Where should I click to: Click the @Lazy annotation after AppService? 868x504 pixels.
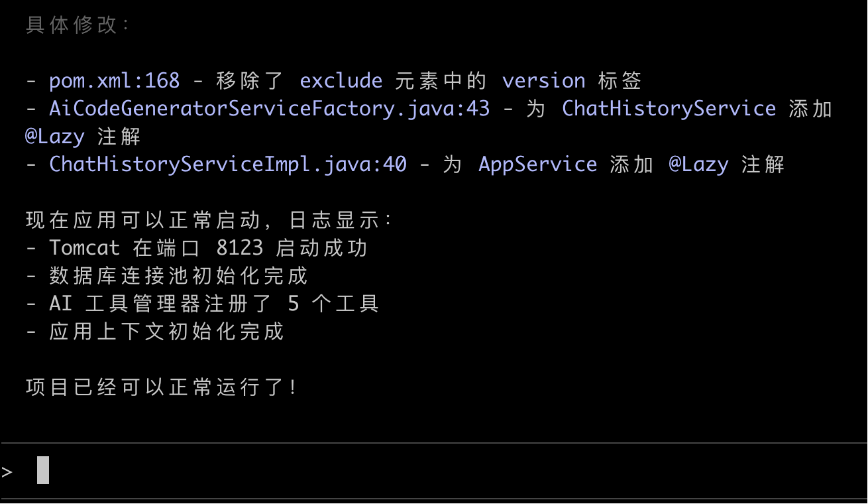tap(698, 164)
